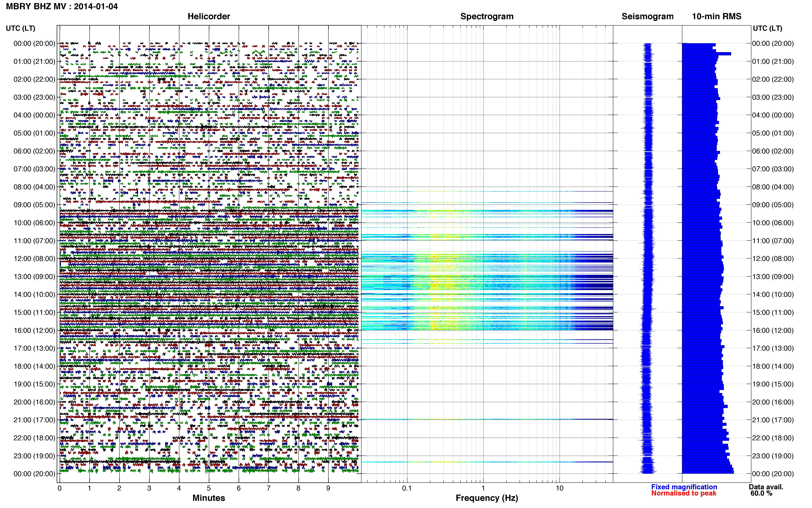Click the blue 'Fixed magnification' legend text
Image resolution: width=812 pixels, height=508 pixels.
pos(684,487)
